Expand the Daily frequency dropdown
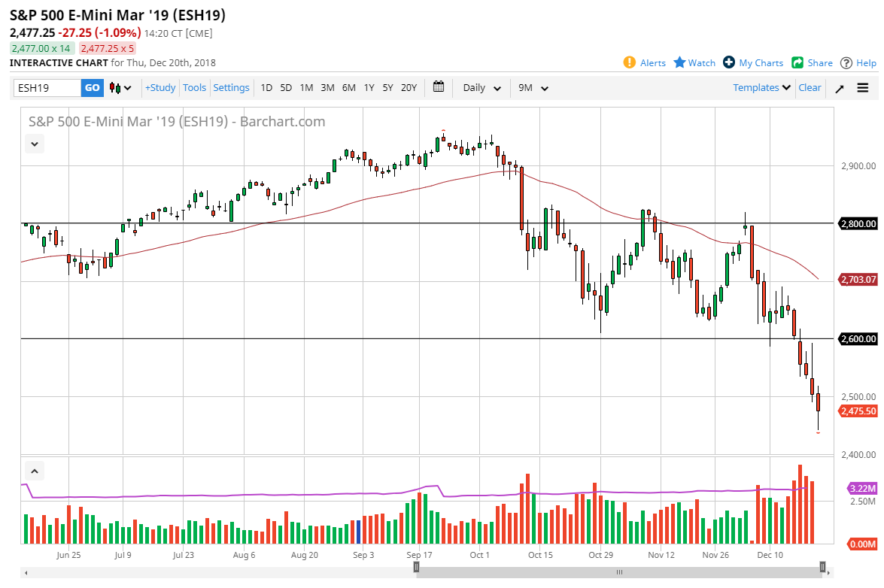 (x=482, y=88)
